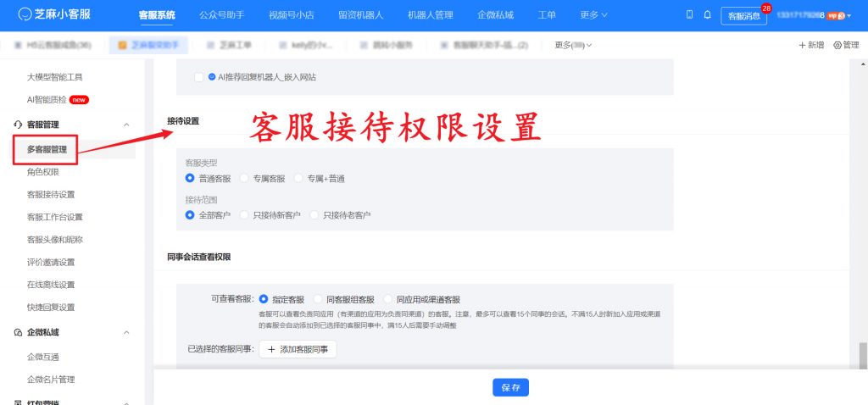The width and height of the screenshot is (868, 405).
Task: Expand the 更多 dropdown in top navigation
Action: [x=593, y=15]
